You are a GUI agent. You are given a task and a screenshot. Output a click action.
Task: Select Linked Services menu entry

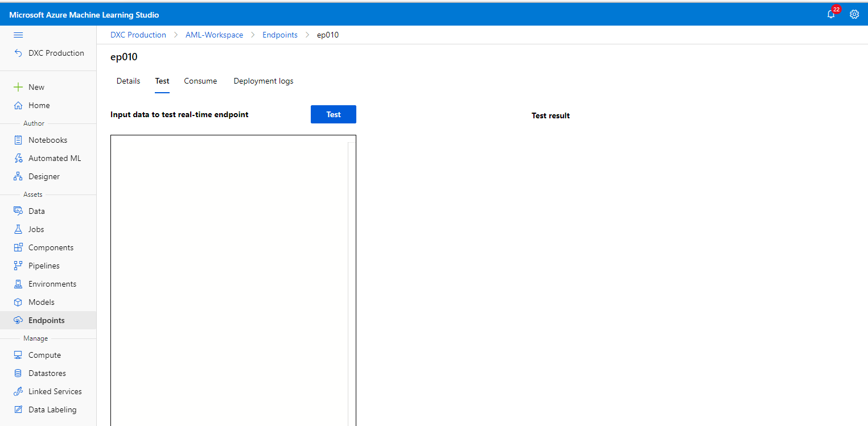point(55,391)
